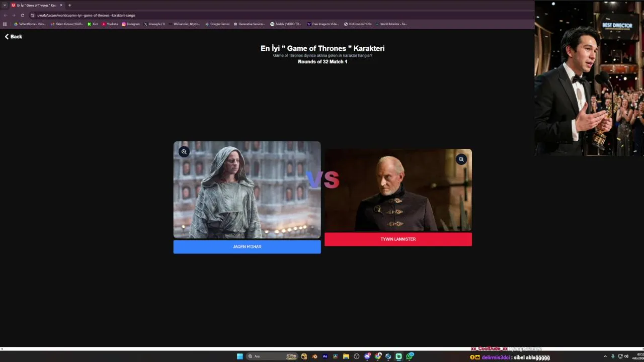Open the browser apps grid icon
Viewport: 644px width, 362px height.
(5, 24)
